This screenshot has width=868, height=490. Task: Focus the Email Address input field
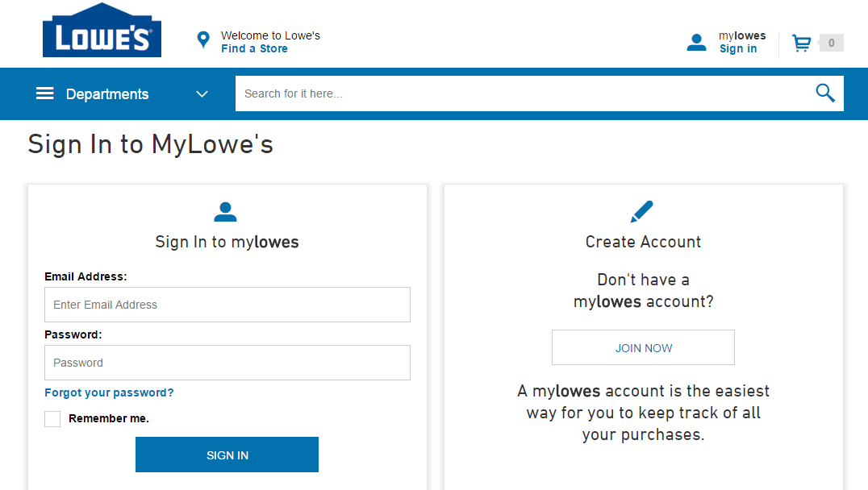point(227,305)
